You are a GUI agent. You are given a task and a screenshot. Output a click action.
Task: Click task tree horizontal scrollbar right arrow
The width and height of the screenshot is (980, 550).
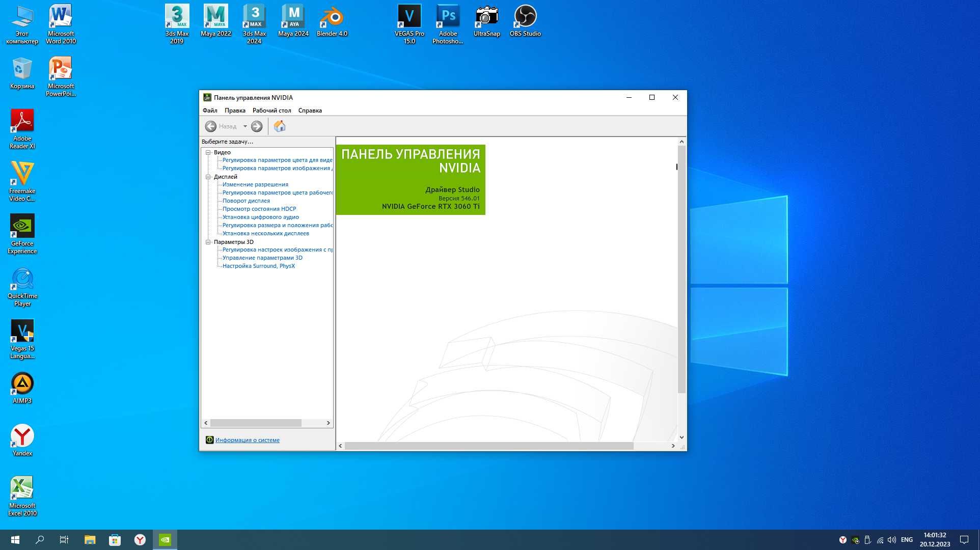(329, 423)
